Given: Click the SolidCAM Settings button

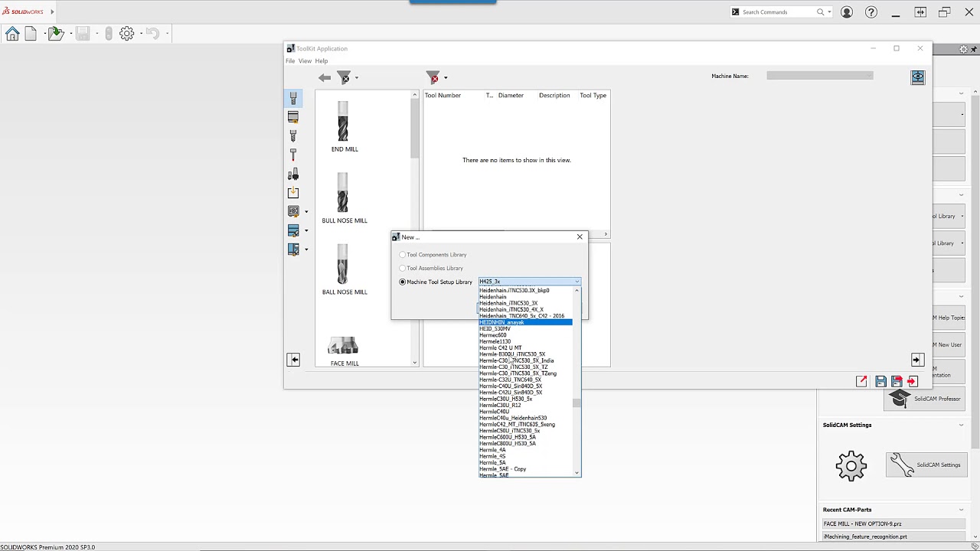Looking at the screenshot, I should (x=926, y=465).
